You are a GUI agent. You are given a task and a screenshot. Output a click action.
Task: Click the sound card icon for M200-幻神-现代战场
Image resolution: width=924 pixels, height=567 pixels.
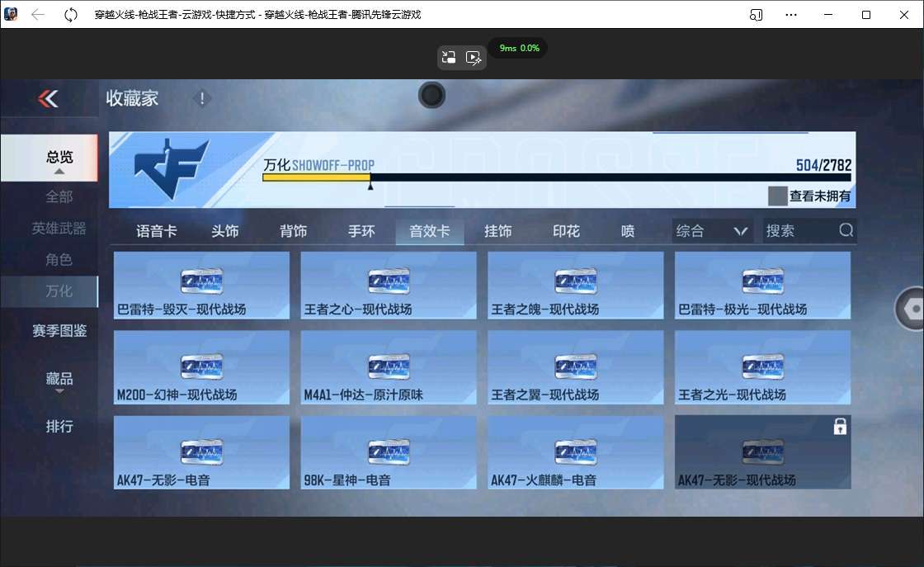click(201, 366)
